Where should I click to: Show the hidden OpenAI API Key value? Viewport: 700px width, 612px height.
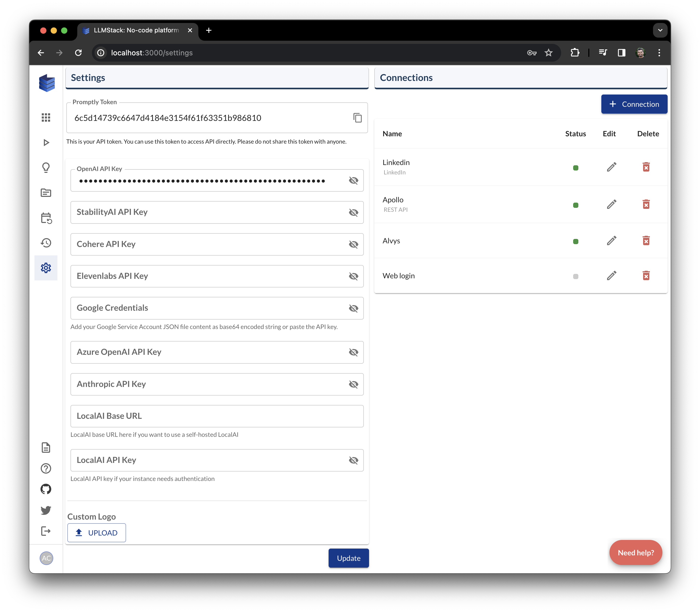[x=354, y=180]
